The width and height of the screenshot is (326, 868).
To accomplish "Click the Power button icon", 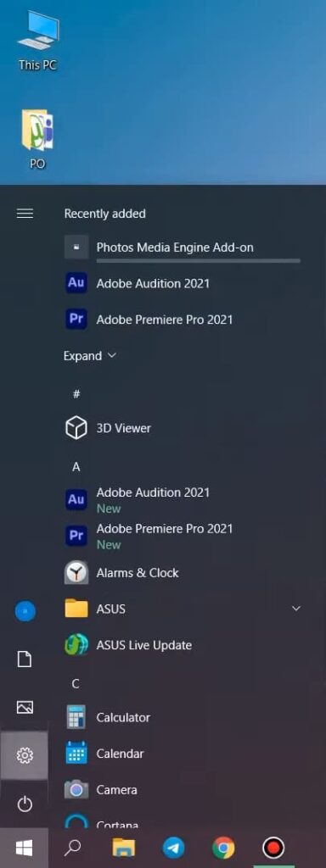I will 25,804.
